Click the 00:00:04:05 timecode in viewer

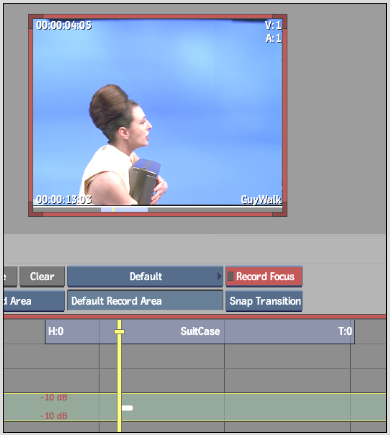[64, 25]
